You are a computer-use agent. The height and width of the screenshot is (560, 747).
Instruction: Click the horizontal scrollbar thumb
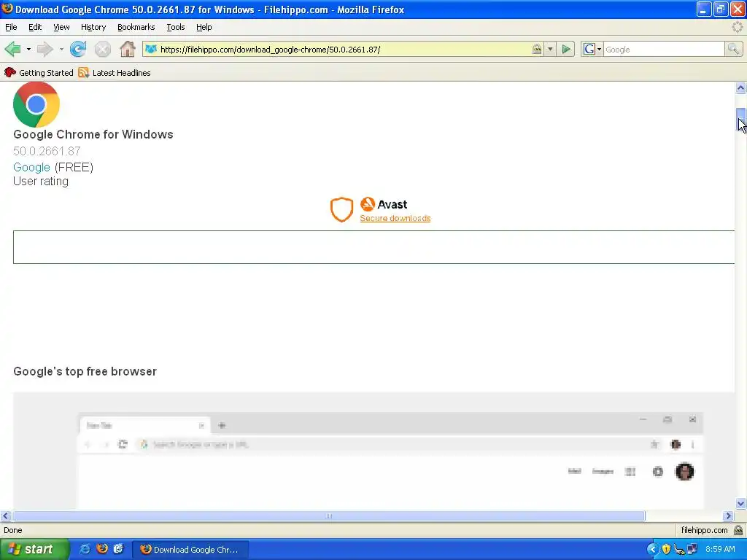point(329,516)
